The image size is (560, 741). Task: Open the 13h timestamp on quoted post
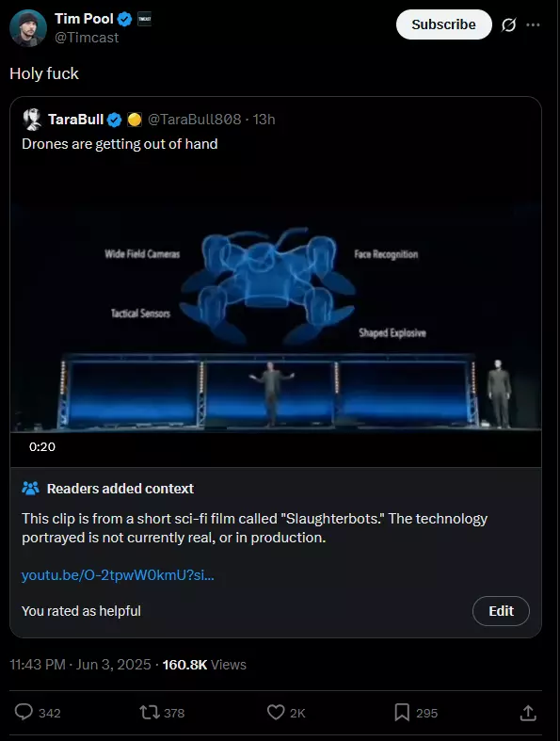(x=264, y=119)
